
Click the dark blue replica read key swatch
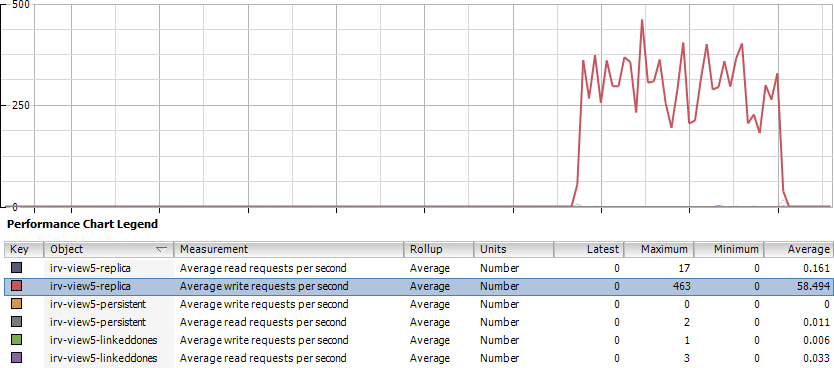pyautogui.click(x=16, y=267)
